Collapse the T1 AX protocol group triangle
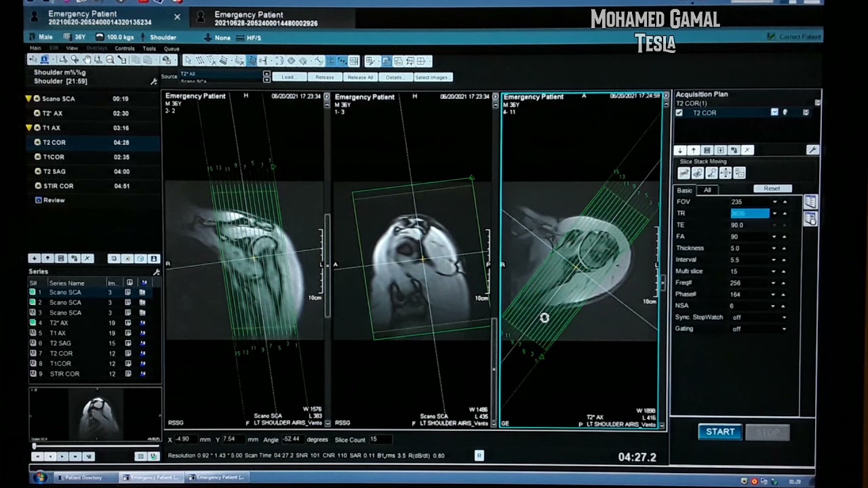The height and width of the screenshot is (488, 868). pyautogui.click(x=28, y=127)
